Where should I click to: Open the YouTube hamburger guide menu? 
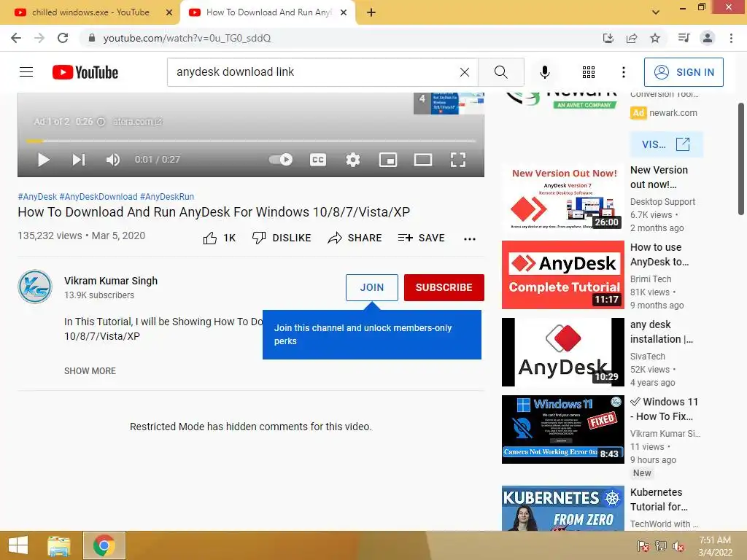(x=26, y=72)
